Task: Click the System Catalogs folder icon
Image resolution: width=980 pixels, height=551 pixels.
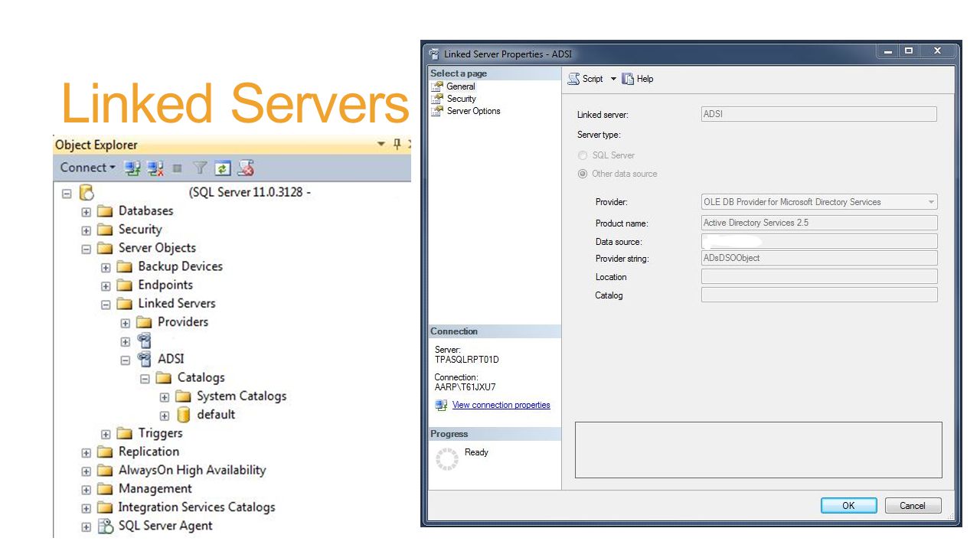Action: point(183,396)
